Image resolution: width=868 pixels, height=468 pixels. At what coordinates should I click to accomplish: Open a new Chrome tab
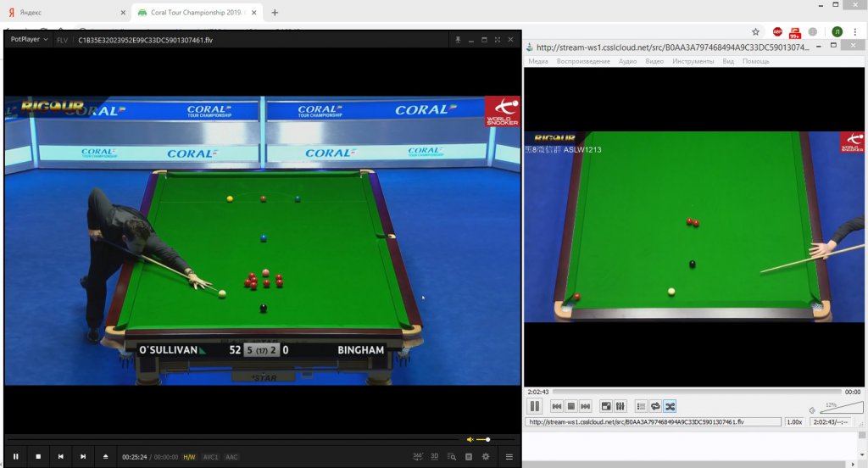[275, 12]
